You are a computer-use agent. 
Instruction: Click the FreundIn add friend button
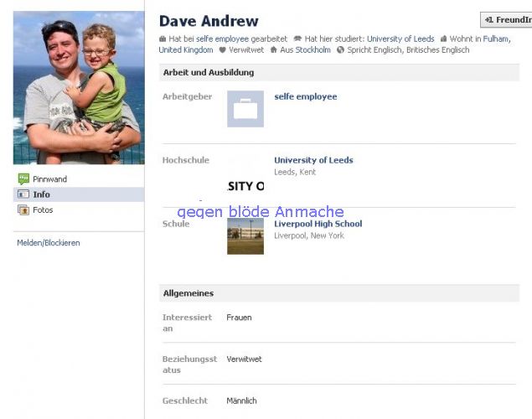pyautogui.click(x=506, y=19)
